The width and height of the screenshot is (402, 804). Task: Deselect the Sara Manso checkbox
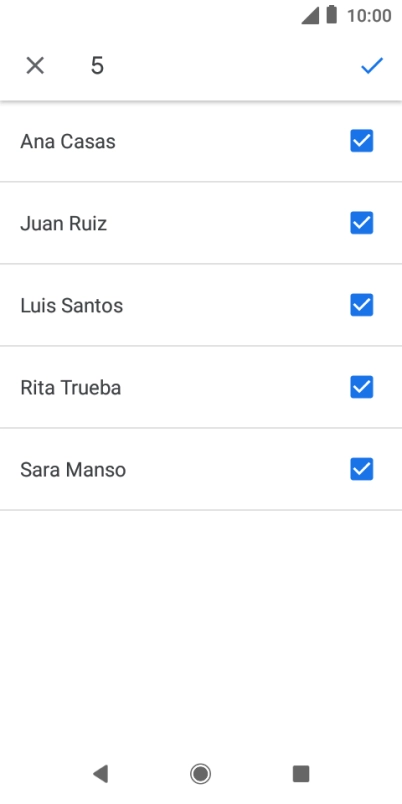coord(361,469)
